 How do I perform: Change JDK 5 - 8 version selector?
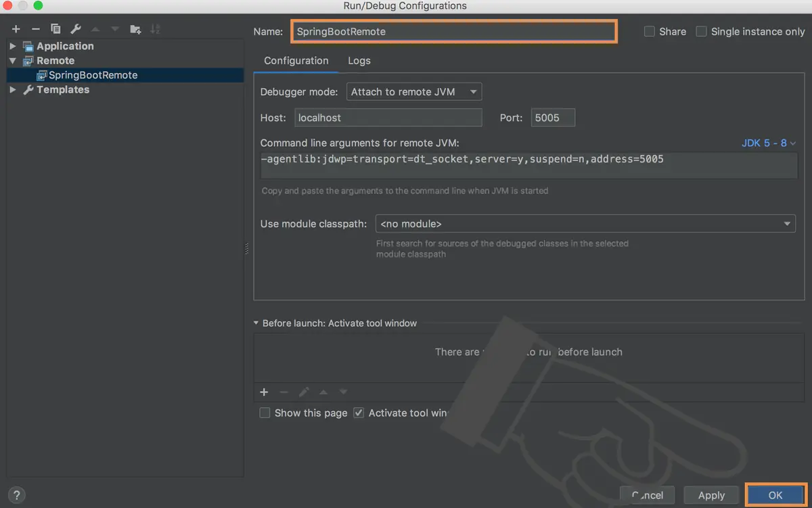(x=769, y=143)
